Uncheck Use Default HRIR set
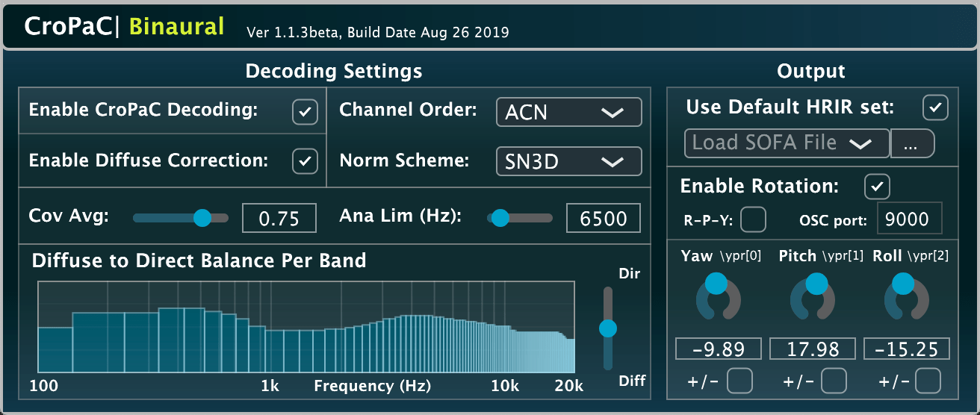Screen dimensions: 980x415 (x=935, y=107)
